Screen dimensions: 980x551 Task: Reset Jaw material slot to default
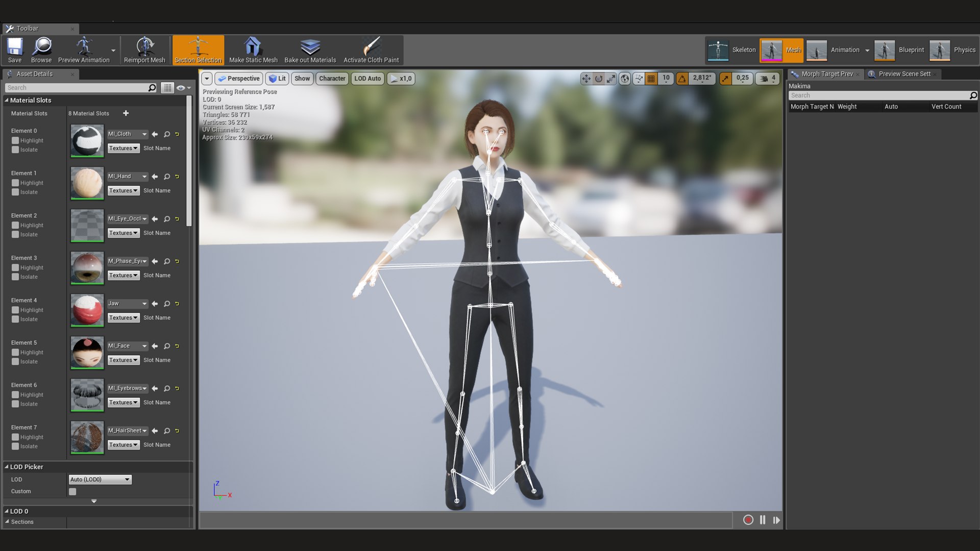click(x=177, y=304)
